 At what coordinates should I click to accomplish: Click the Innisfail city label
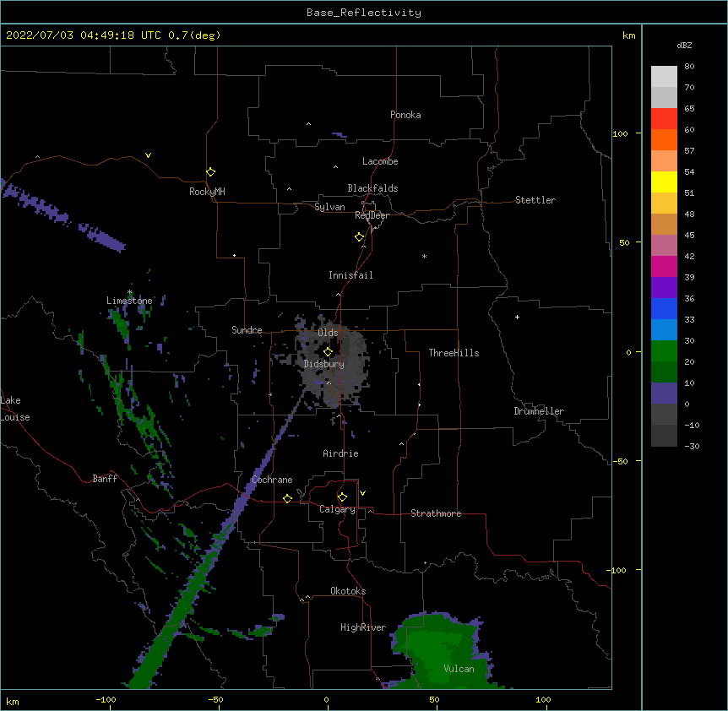click(x=350, y=275)
